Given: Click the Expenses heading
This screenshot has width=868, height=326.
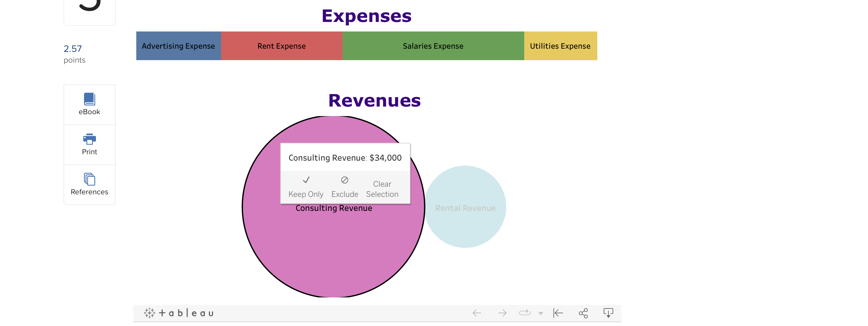Looking at the screenshot, I should click(x=366, y=16).
